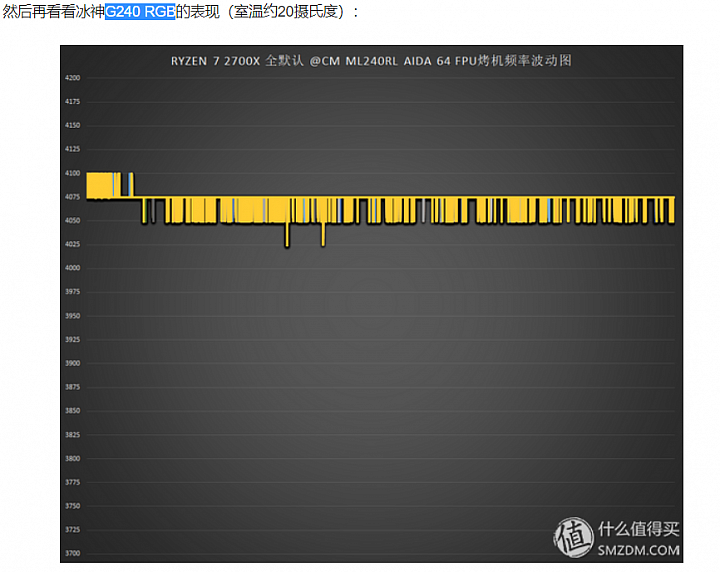Click the text "然后再看看冰神"

coord(54,11)
